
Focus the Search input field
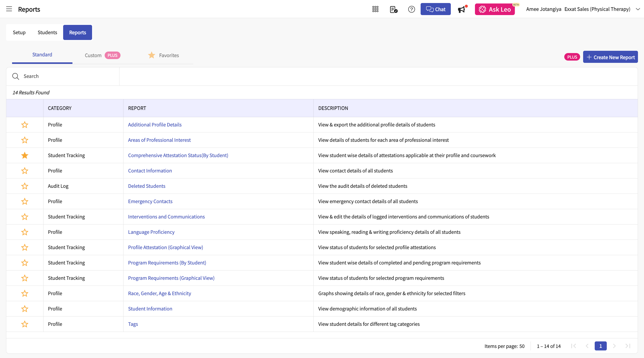tap(68, 76)
